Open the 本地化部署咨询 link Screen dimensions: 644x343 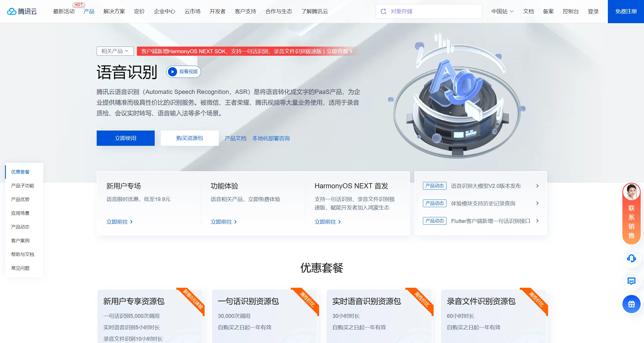[271, 138]
